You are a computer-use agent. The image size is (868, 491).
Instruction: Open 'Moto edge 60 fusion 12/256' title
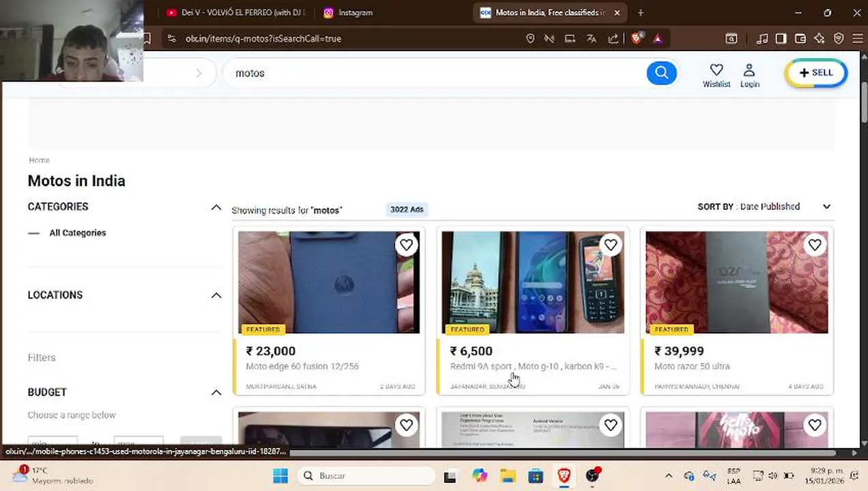coord(302,366)
